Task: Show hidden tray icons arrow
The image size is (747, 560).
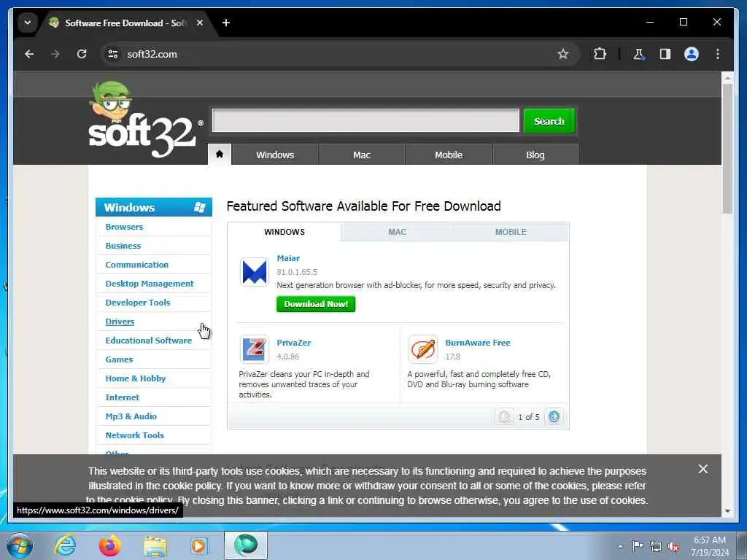Action: pos(620,546)
